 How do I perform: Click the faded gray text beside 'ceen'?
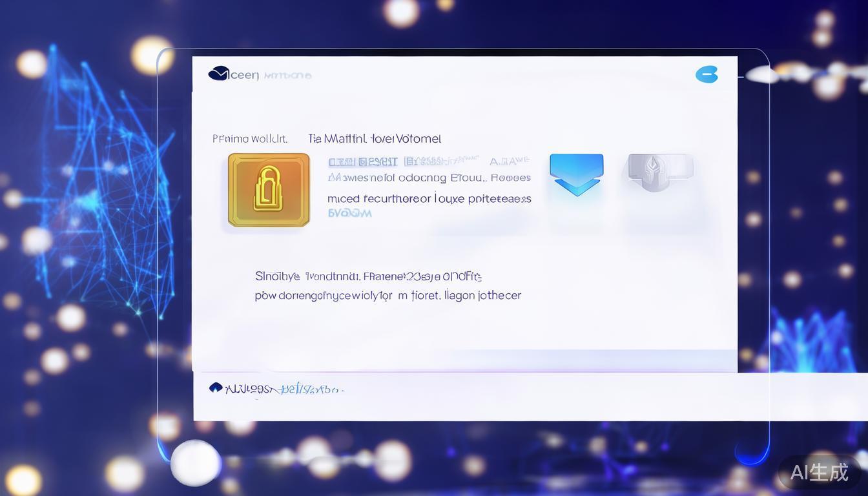click(288, 76)
